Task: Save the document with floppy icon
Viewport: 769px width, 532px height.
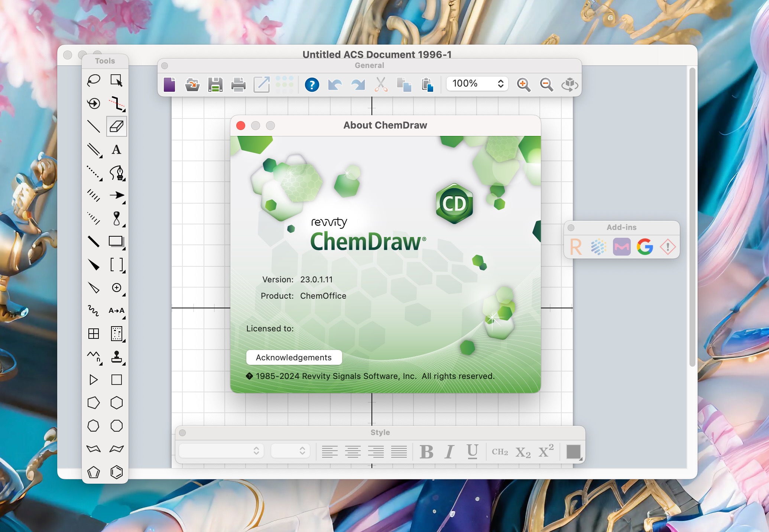Action: 215,84
